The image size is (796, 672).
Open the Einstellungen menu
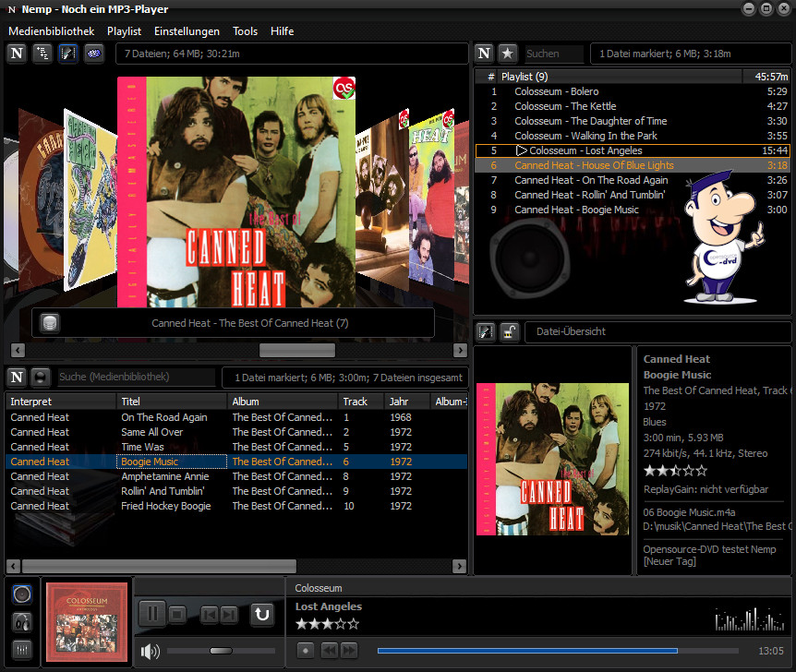[187, 30]
